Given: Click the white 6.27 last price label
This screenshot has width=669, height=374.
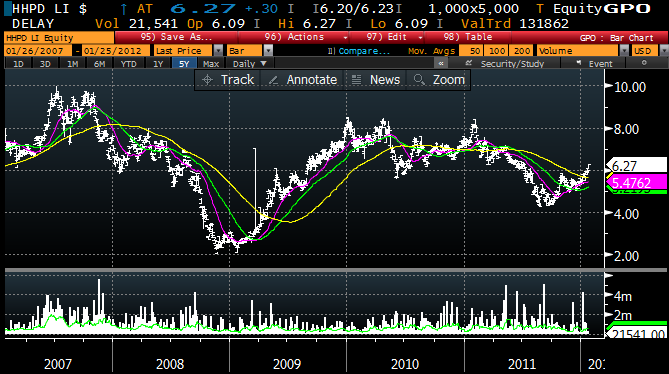Looking at the screenshot, I should tap(637, 165).
